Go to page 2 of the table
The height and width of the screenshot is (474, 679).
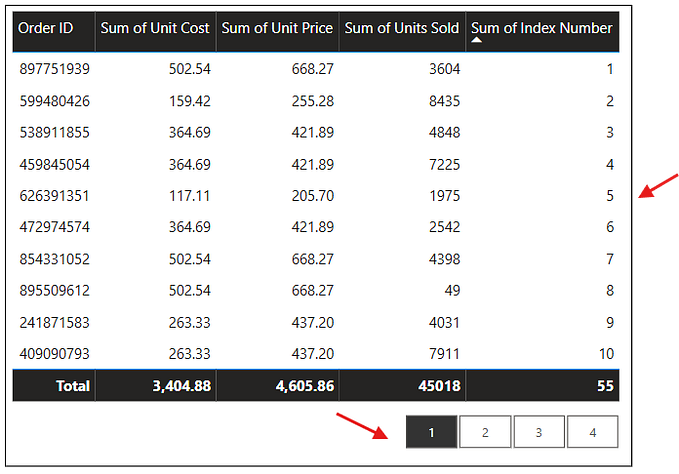(485, 432)
